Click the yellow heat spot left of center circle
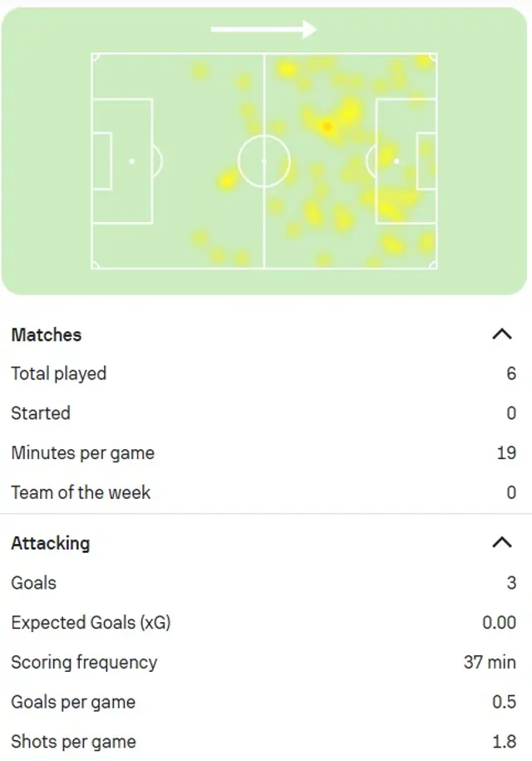This screenshot has width=532, height=761. (228, 179)
